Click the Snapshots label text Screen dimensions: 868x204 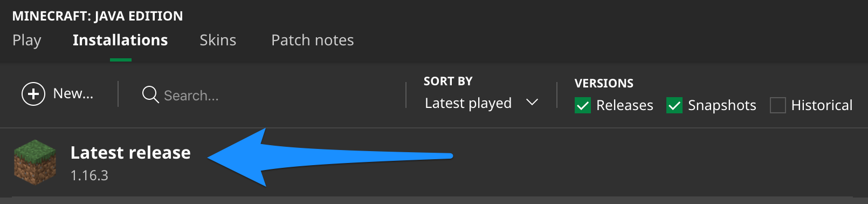[x=722, y=105]
